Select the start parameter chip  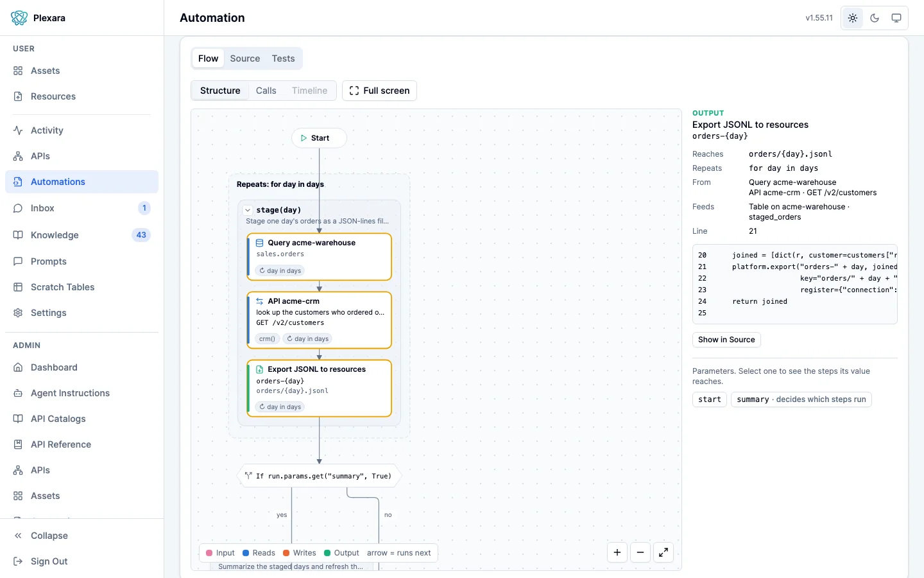pyautogui.click(x=710, y=399)
